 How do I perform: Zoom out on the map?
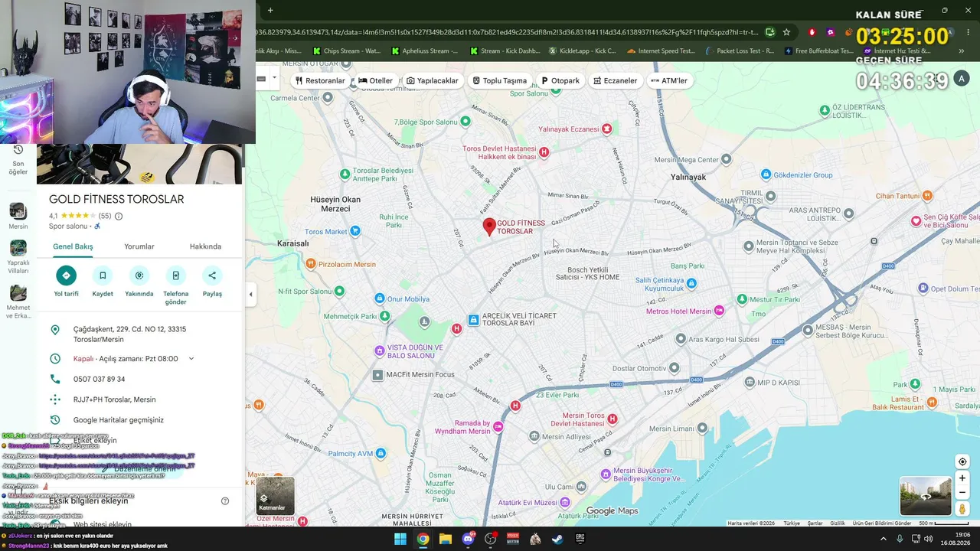coord(962,492)
